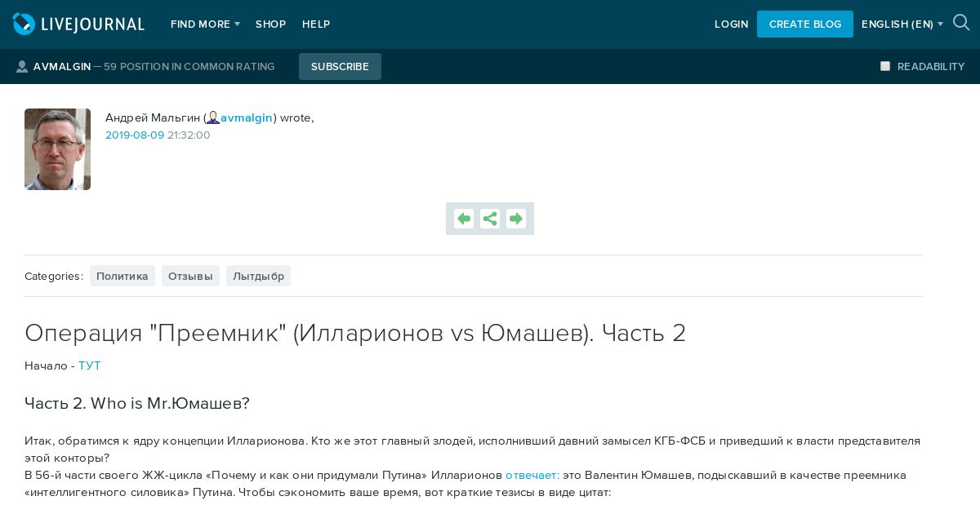
Task: Click the "59 position in common rating" text
Action: click(x=189, y=67)
